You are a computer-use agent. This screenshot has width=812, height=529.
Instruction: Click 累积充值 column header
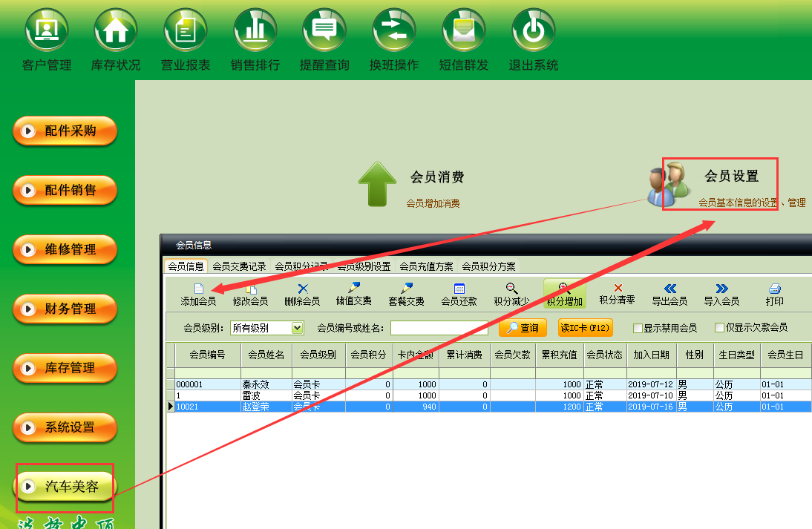click(560, 355)
